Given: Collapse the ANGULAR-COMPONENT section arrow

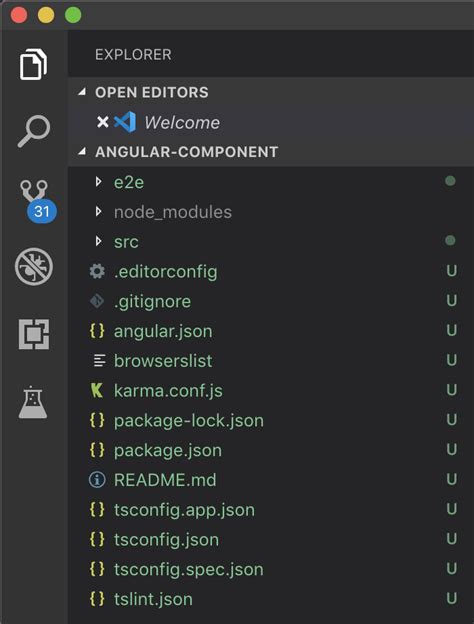Looking at the screenshot, I should 82,152.
